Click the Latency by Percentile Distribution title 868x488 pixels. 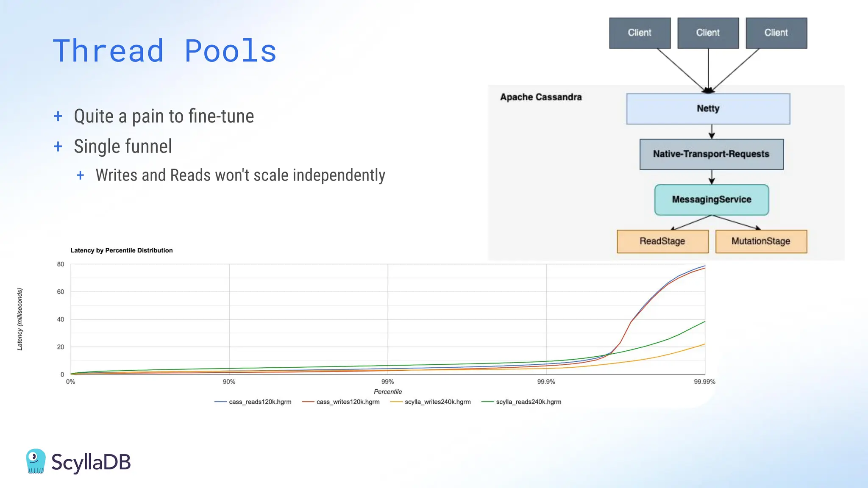click(122, 250)
